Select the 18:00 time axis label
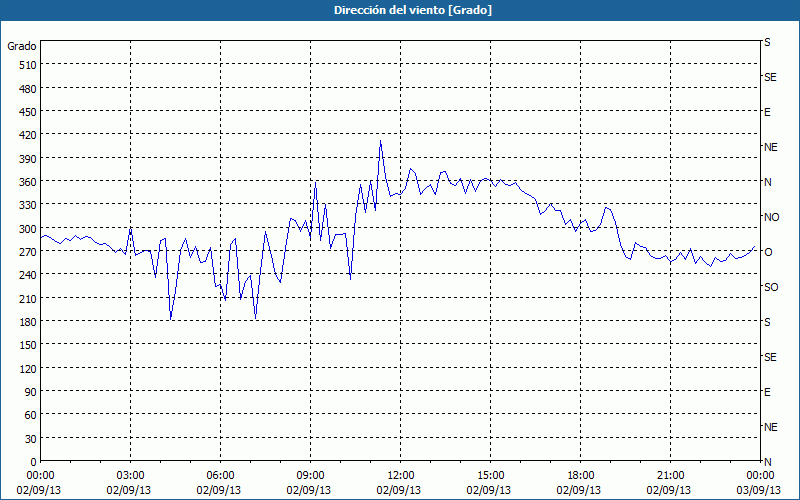 (581, 476)
